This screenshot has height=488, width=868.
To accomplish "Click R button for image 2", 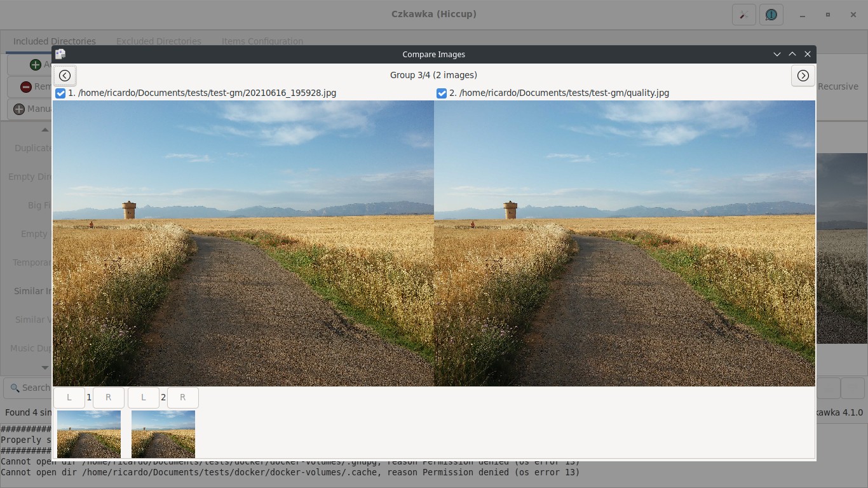I will pos(183,398).
